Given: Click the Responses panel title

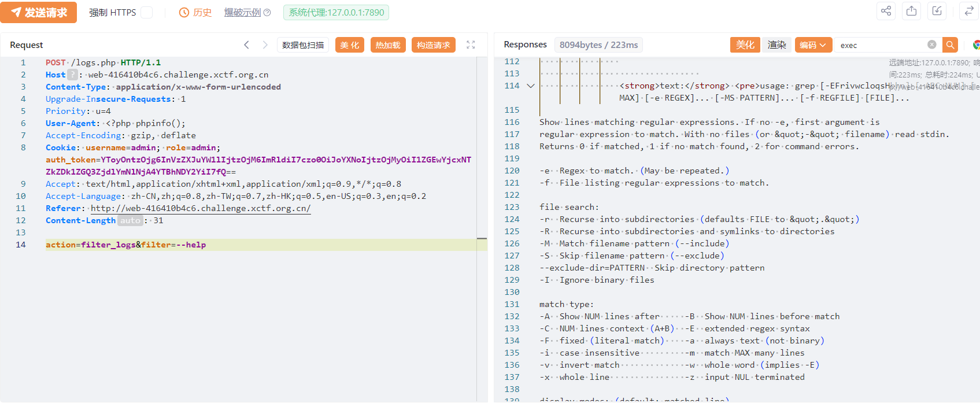Looking at the screenshot, I should [x=525, y=45].
